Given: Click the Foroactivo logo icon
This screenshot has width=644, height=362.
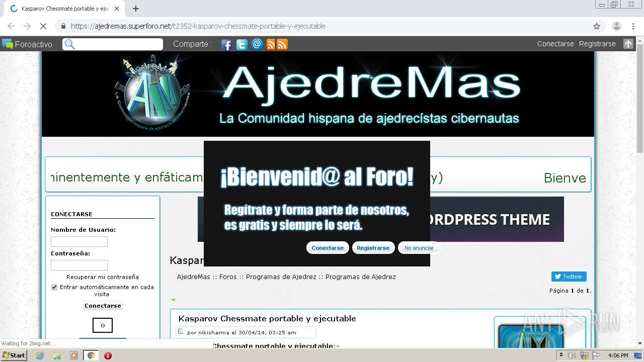Looking at the screenshot, I should click(8, 44).
